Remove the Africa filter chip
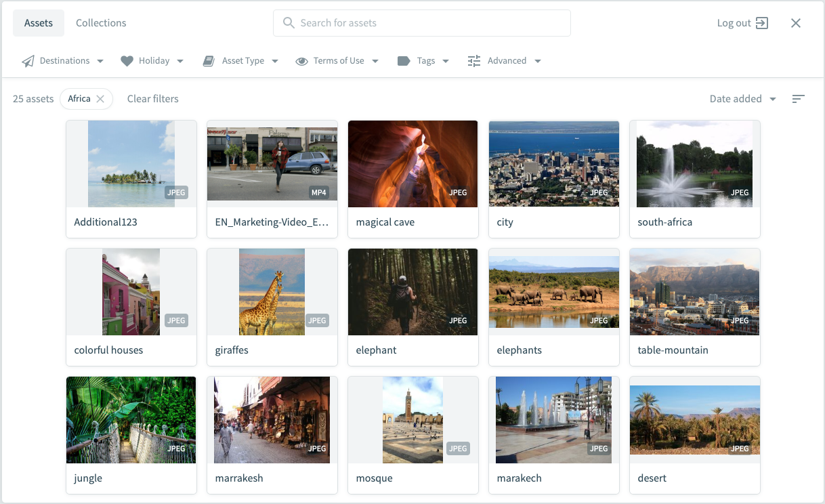This screenshot has height=504, width=825. click(100, 99)
